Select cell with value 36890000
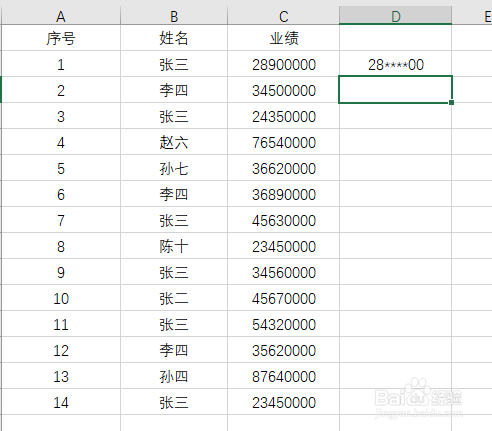 [x=283, y=194]
